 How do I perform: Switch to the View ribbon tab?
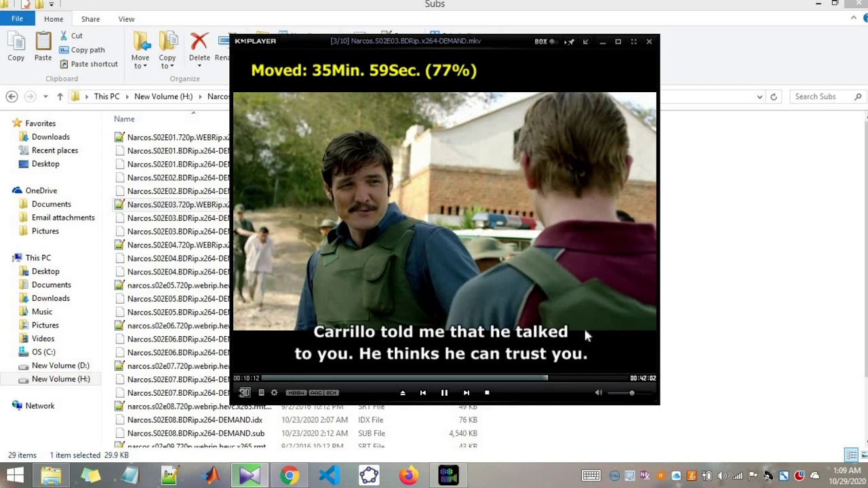click(x=126, y=19)
